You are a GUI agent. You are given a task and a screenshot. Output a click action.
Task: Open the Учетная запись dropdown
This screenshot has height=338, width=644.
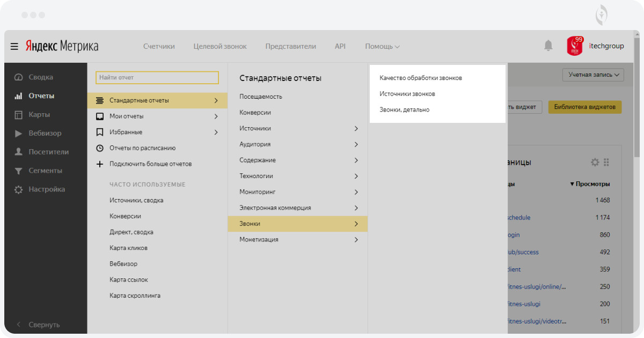(593, 75)
